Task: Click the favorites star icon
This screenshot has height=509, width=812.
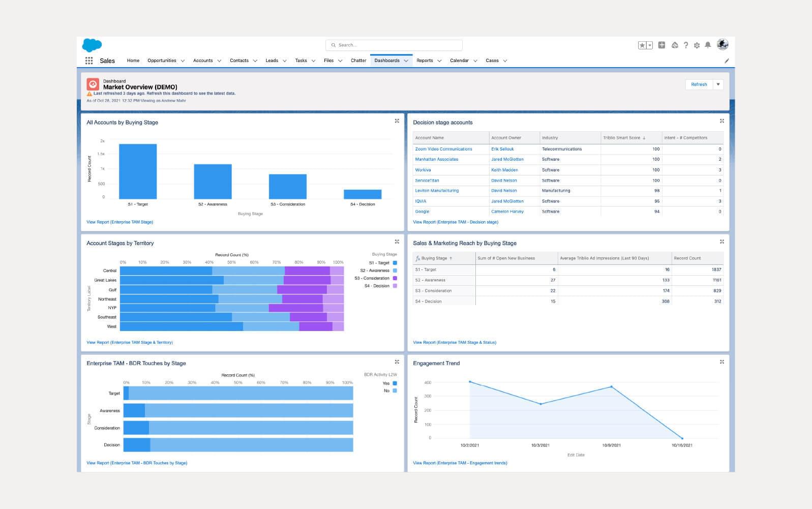Action: (642, 45)
